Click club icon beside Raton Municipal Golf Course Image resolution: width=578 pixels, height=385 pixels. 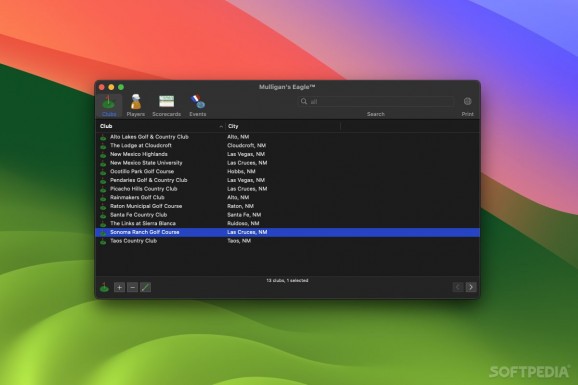coord(103,207)
